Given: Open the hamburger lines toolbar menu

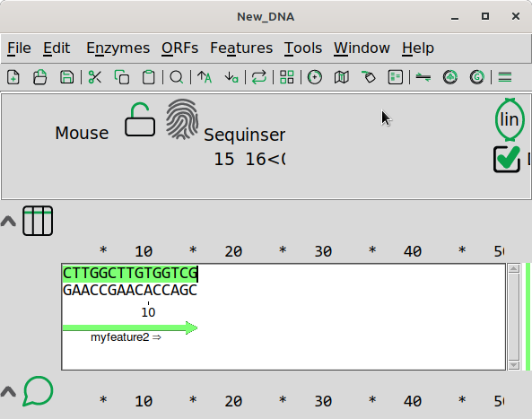Looking at the screenshot, I should pyautogui.click(x=504, y=77).
